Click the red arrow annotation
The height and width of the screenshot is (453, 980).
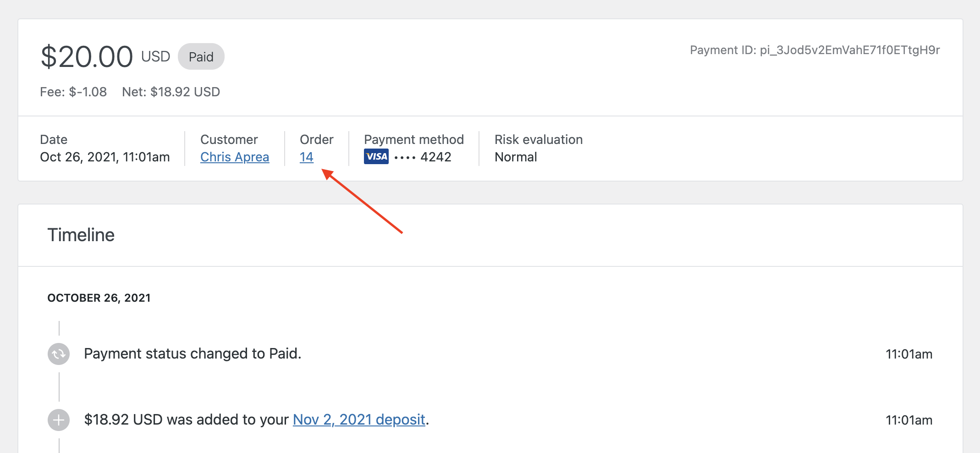pos(362,201)
